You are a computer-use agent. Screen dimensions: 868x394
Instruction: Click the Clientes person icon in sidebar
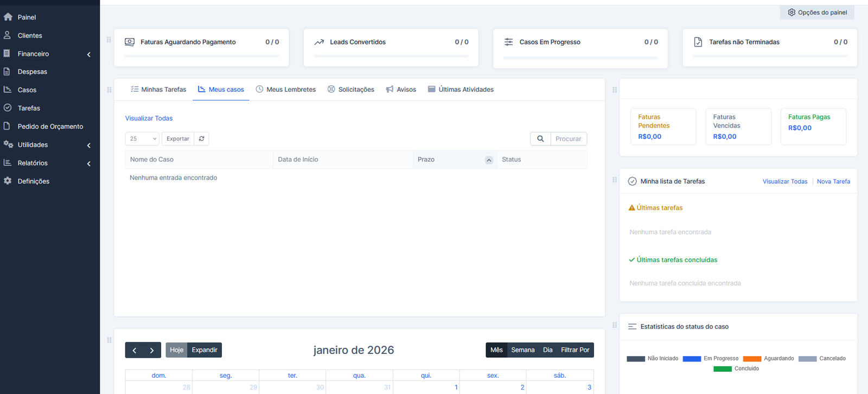tap(8, 35)
